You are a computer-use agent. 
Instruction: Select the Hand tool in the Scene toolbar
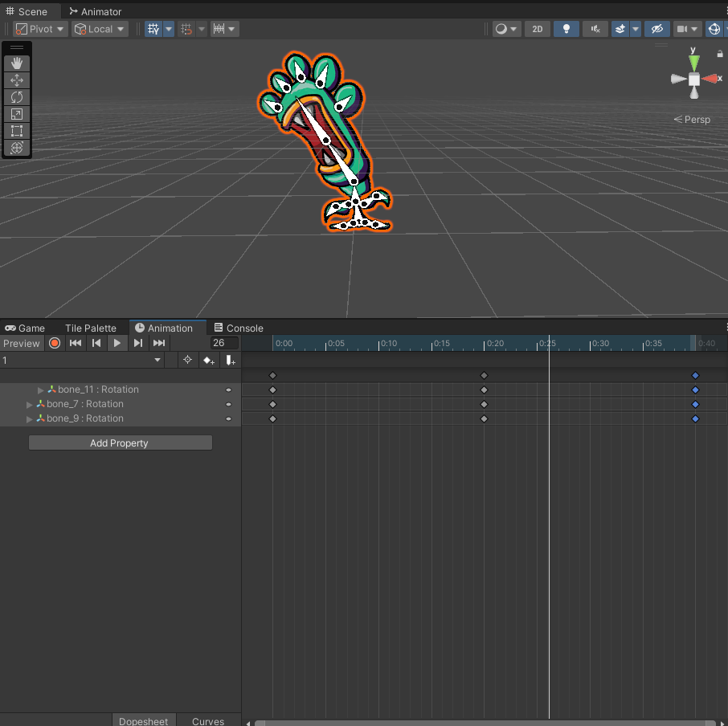coord(17,63)
